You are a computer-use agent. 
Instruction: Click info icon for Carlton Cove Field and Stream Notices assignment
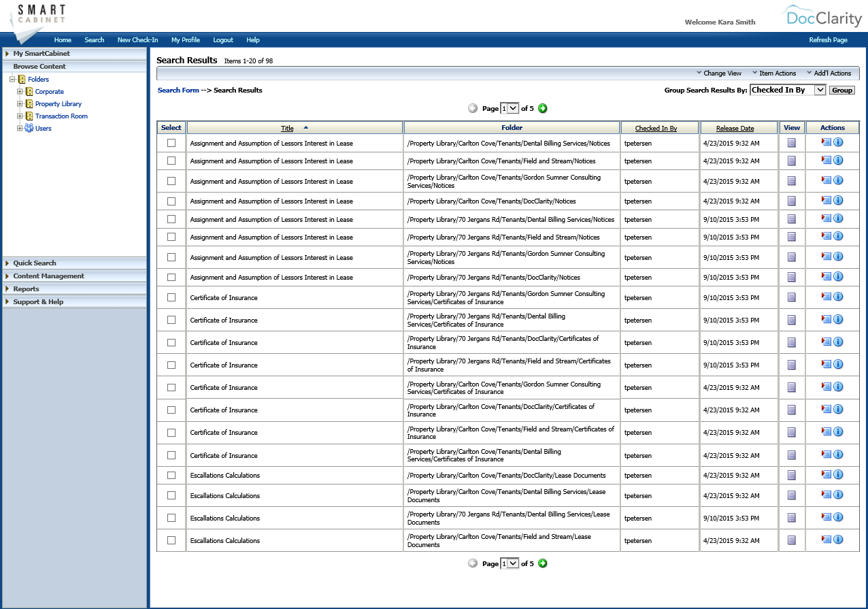[x=838, y=160]
